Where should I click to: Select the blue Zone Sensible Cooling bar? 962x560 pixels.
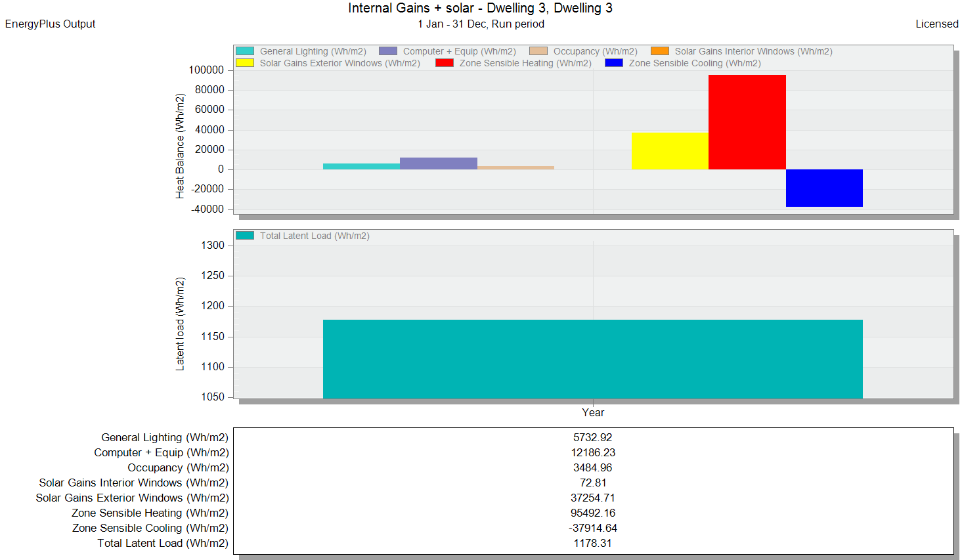(824, 188)
